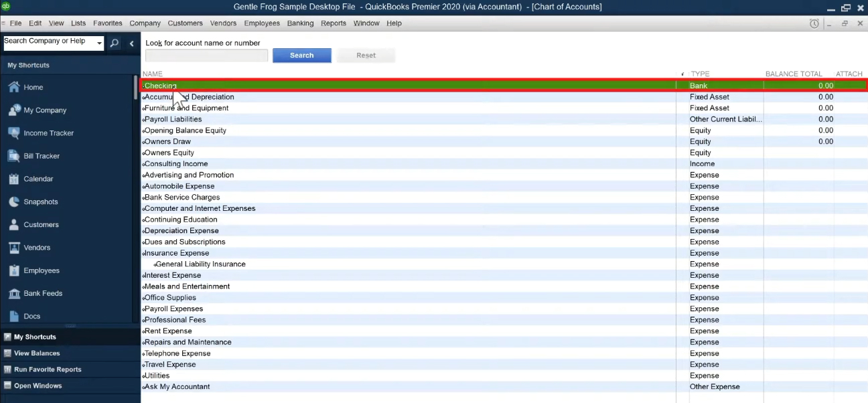Click the QuickBooks logo icon
868x403 pixels.
(x=6, y=7)
